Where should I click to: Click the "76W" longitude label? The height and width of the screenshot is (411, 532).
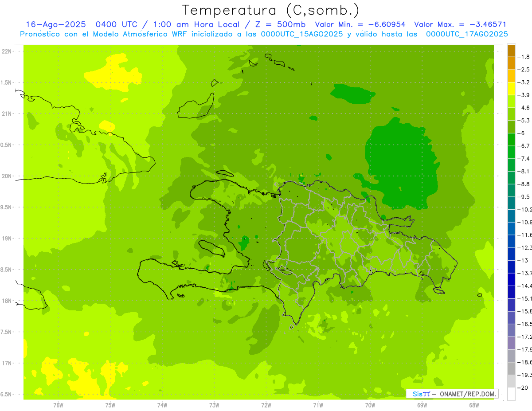58,405
